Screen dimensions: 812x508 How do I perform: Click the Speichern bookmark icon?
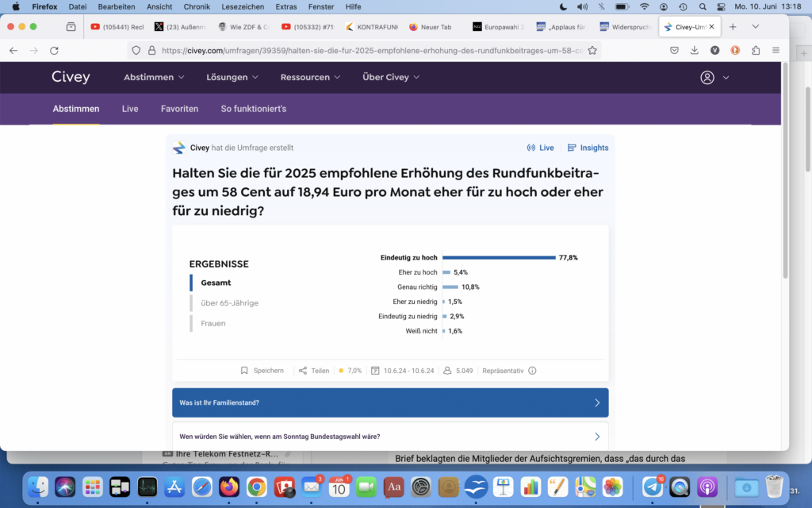pyautogui.click(x=245, y=371)
